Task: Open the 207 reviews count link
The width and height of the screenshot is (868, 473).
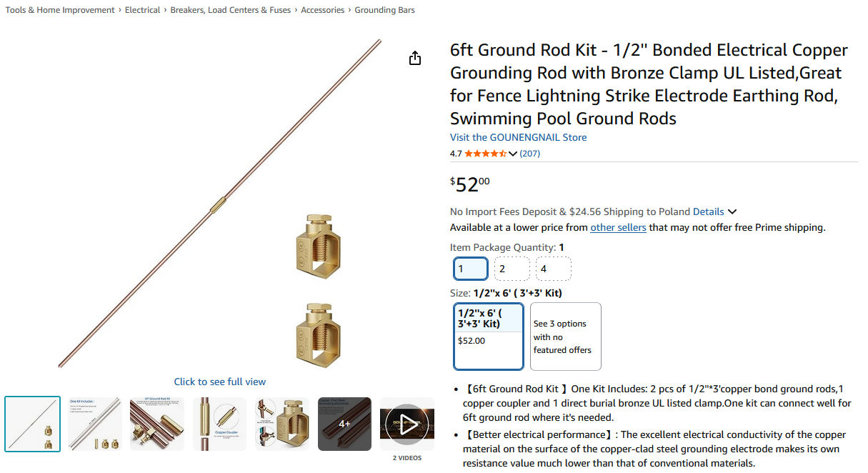Action: point(529,154)
